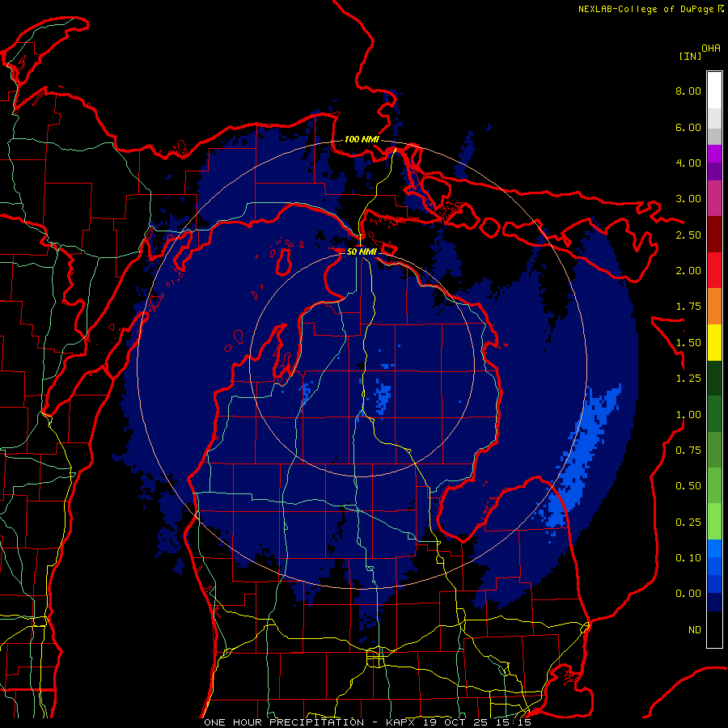Screen dimensions: 728x728
Task: Click the 1.25 legend value
Action: tap(688, 379)
